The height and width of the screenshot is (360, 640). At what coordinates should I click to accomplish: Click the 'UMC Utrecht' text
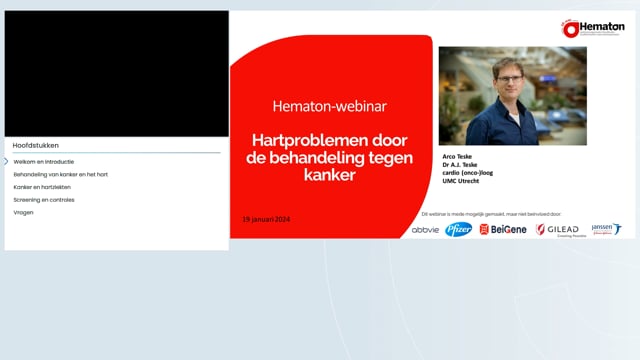tap(461, 181)
